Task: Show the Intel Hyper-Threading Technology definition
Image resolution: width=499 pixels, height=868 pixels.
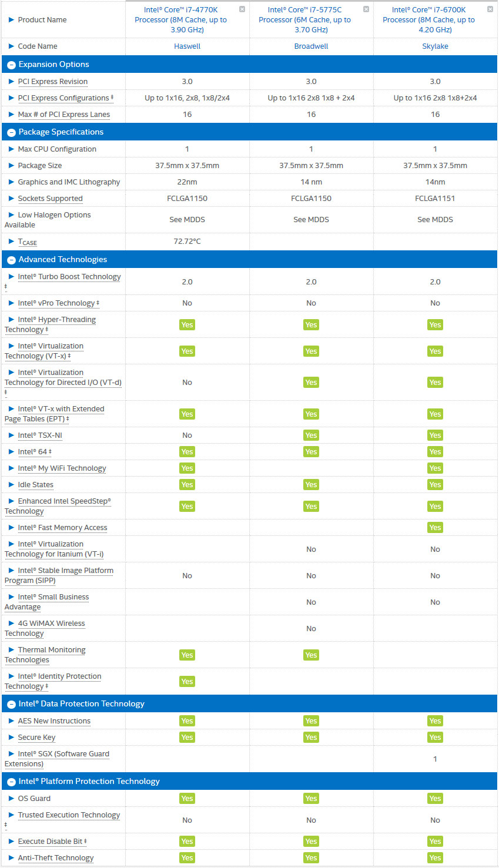Action: coord(50,324)
